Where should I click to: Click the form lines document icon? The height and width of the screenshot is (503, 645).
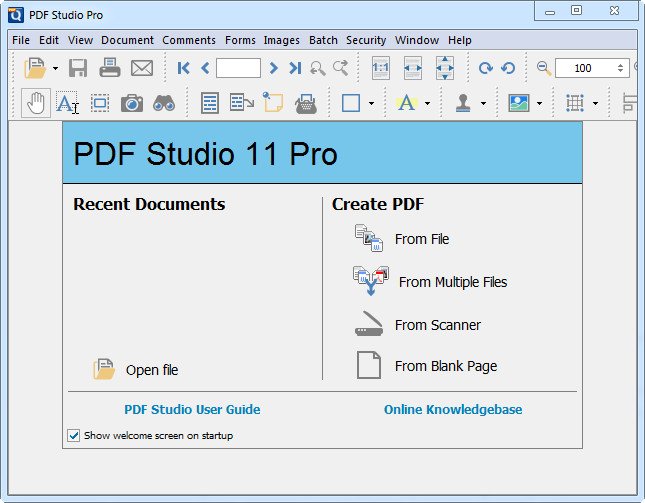click(210, 103)
